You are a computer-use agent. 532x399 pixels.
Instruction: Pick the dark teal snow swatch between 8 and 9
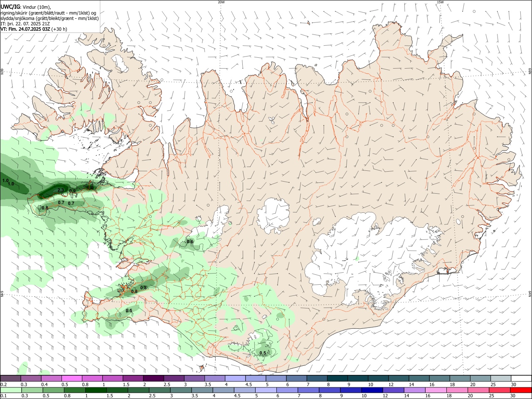(x=337, y=378)
